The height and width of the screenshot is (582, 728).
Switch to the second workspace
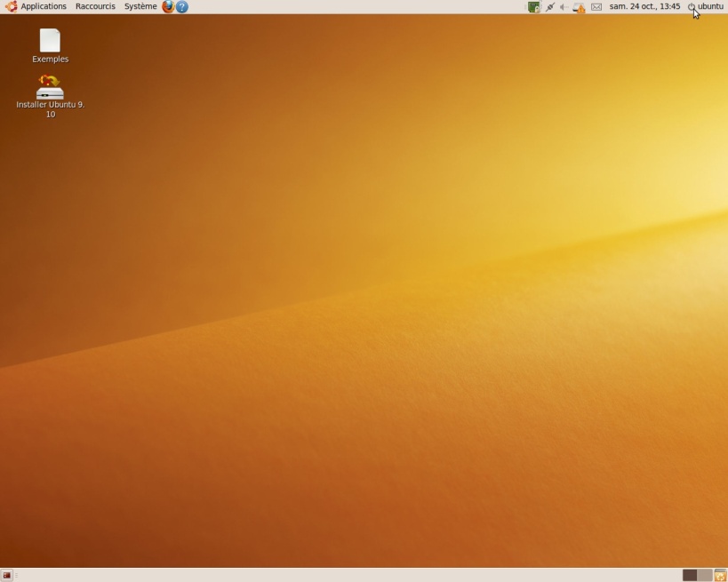click(x=704, y=575)
